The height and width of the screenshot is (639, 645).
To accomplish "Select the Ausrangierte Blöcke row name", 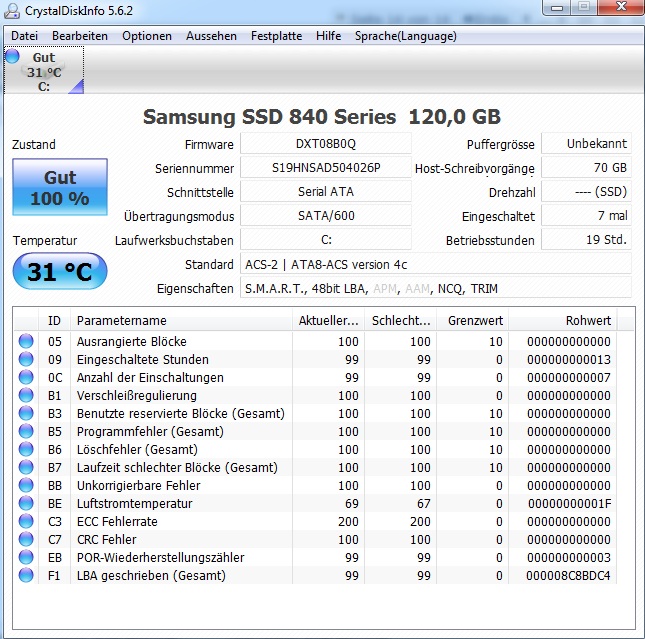I will pos(132,342).
